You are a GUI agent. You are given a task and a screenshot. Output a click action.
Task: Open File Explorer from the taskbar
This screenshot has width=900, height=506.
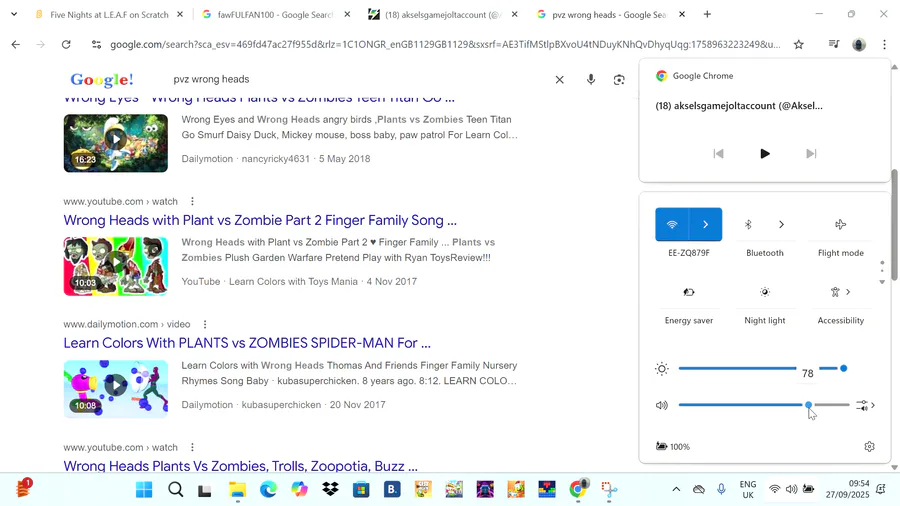(238, 489)
